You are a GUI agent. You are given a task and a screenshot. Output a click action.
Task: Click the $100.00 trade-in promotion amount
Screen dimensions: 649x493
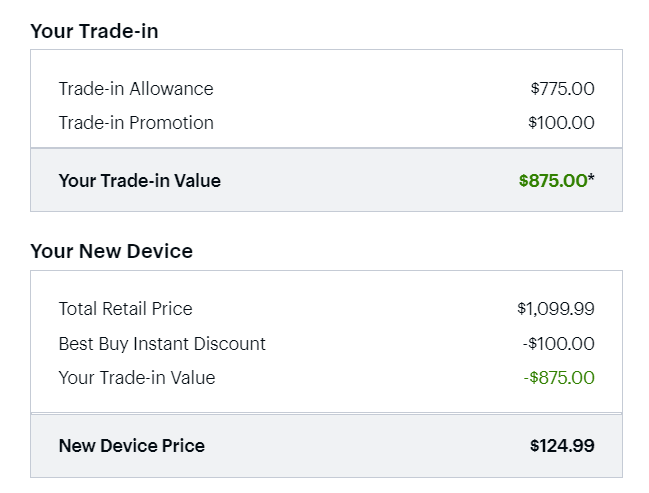(x=561, y=123)
